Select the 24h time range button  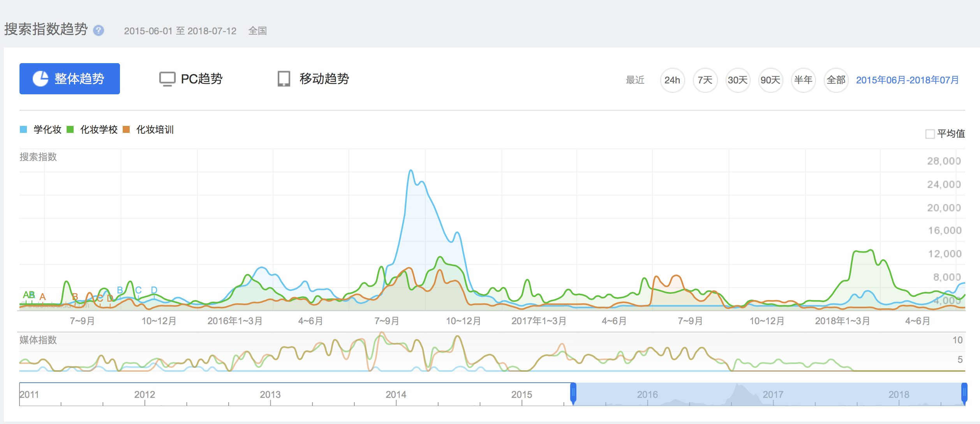672,80
